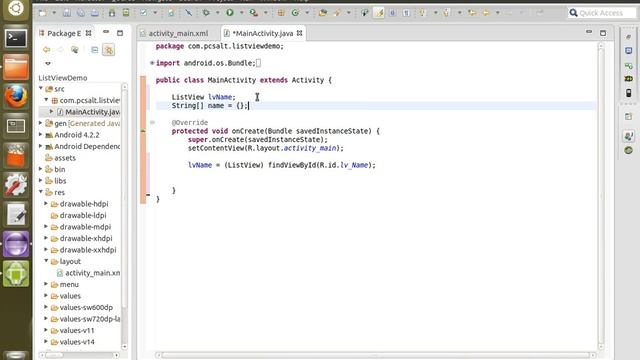Screen dimensions: 640x360
Task: Click the Package Explorer vertical scrollbar
Action: point(124,216)
